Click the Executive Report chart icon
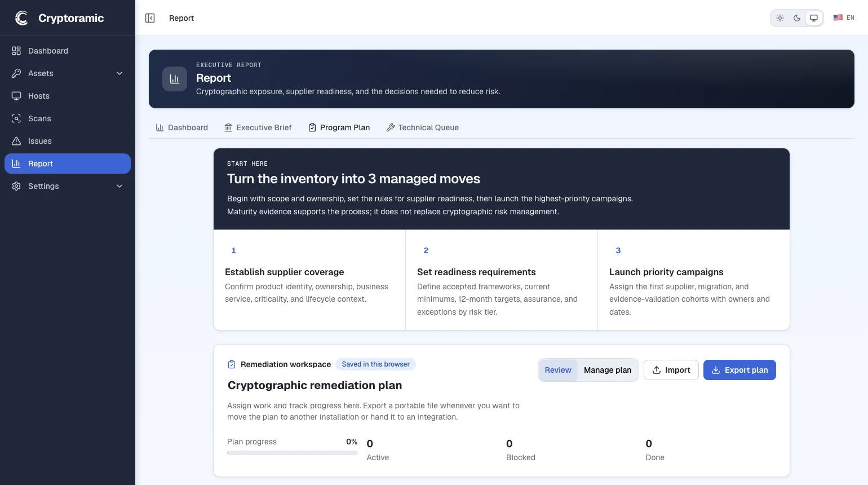 click(175, 79)
